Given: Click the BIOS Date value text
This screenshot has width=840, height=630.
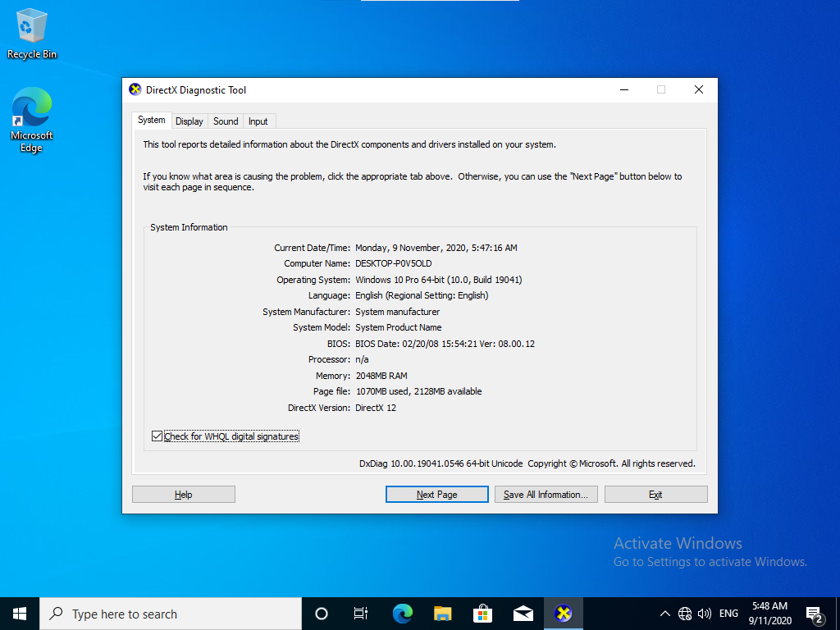Looking at the screenshot, I should pyautogui.click(x=445, y=344).
